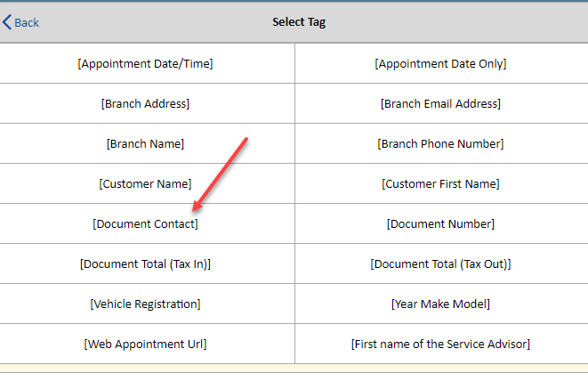The image size is (588, 373).
Task: Pick the [Branch Email Address] tag
Action: point(441,103)
